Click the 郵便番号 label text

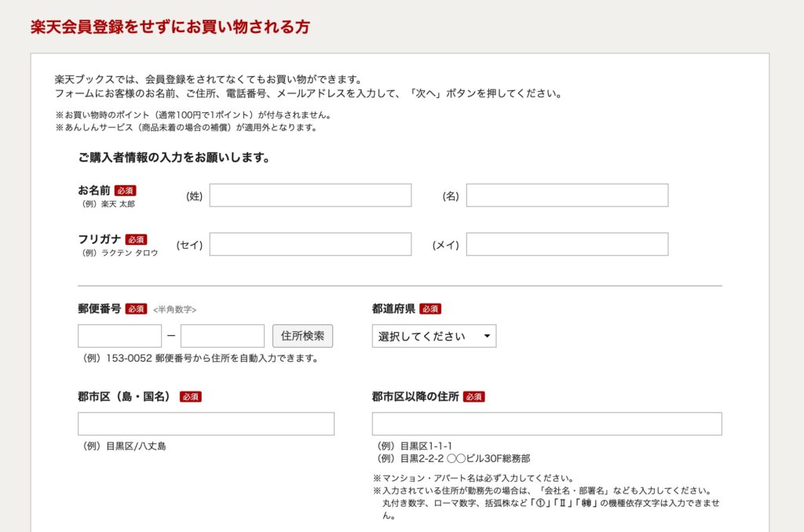point(100,308)
